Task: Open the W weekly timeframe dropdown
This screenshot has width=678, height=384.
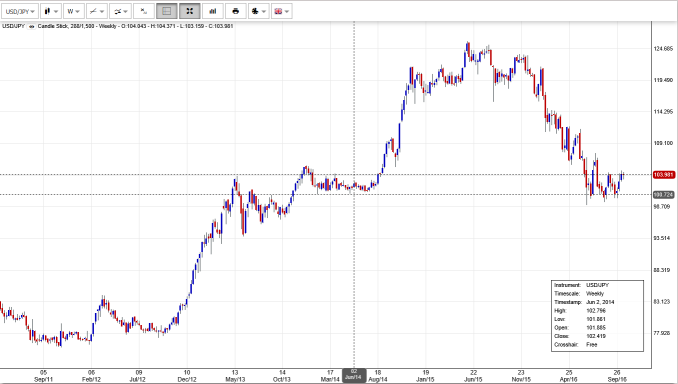Action: 74,11
